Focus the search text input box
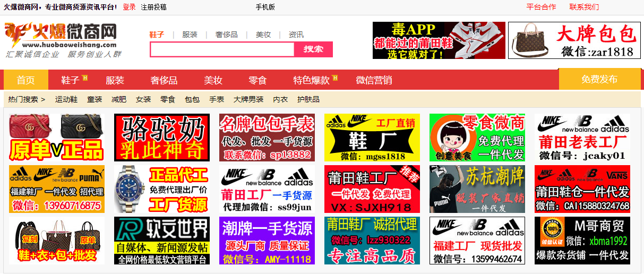Image resolution: width=644 pixels, height=274 pixels. click(x=222, y=49)
